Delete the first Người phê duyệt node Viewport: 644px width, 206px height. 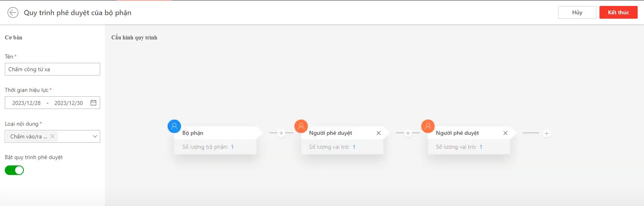tap(378, 133)
